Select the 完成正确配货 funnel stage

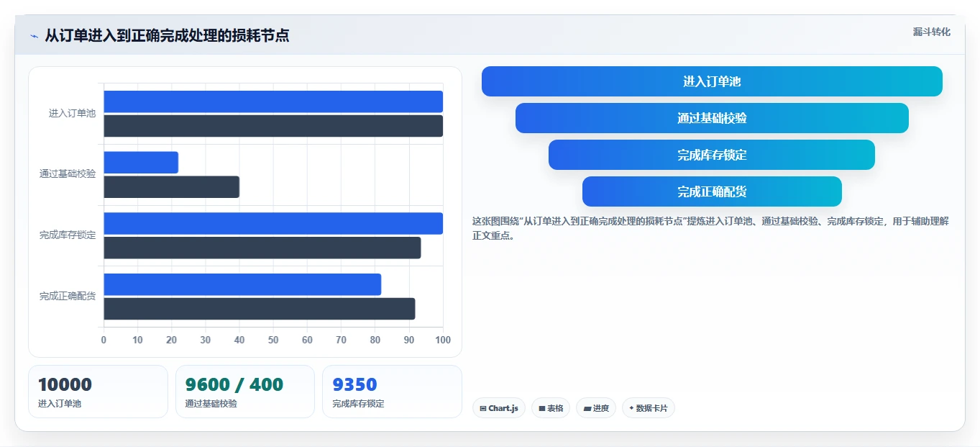point(712,191)
